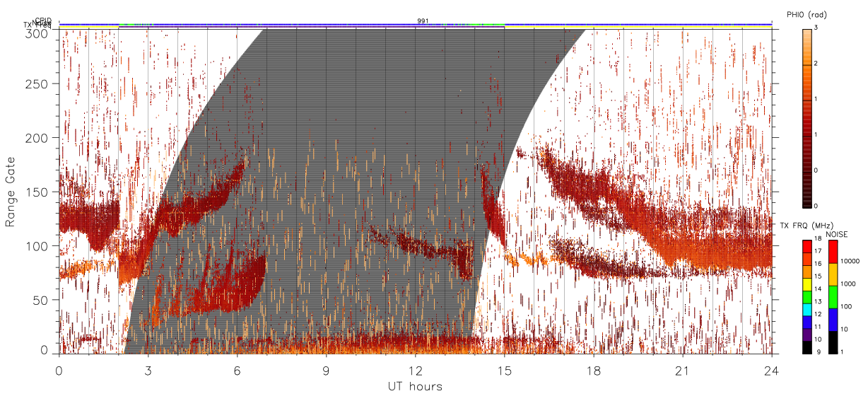The image size is (868, 401).
Task: Click the '1000' label on NOISE legend
Action: point(848,284)
